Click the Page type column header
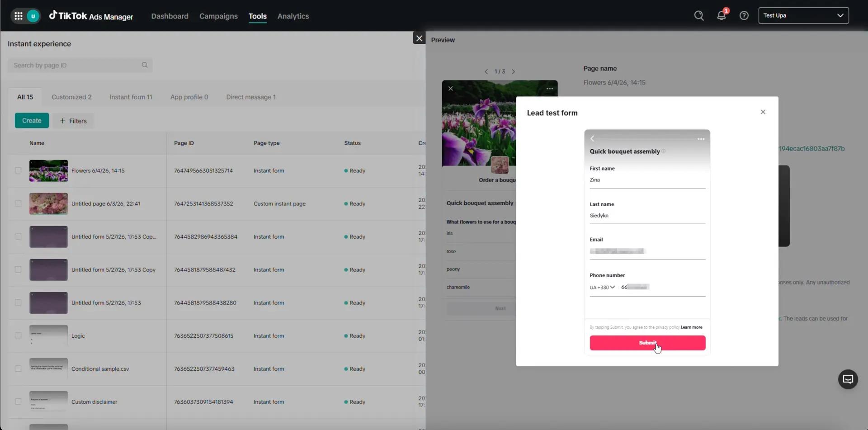 coord(267,143)
